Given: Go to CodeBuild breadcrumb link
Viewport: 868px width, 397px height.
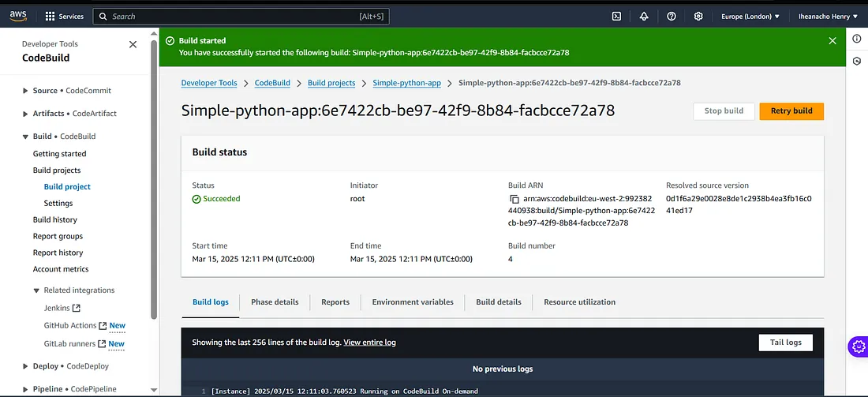Looking at the screenshot, I should (x=272, y=83).
